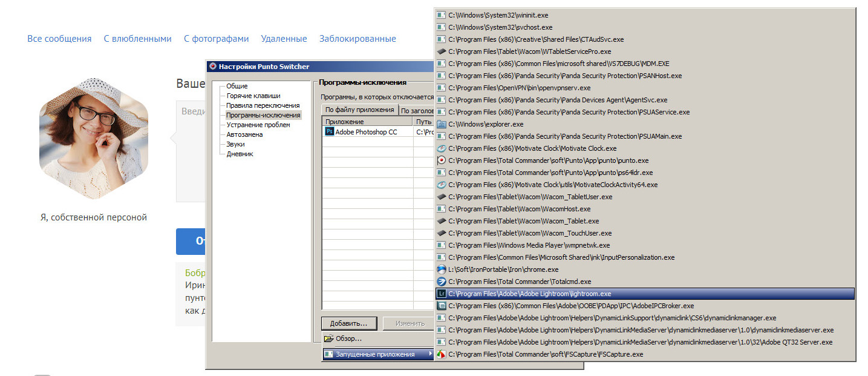The width and height of the screenshot is (868, 376).
Task: Click the Обзор... folder icon
Action: [328, 338]
